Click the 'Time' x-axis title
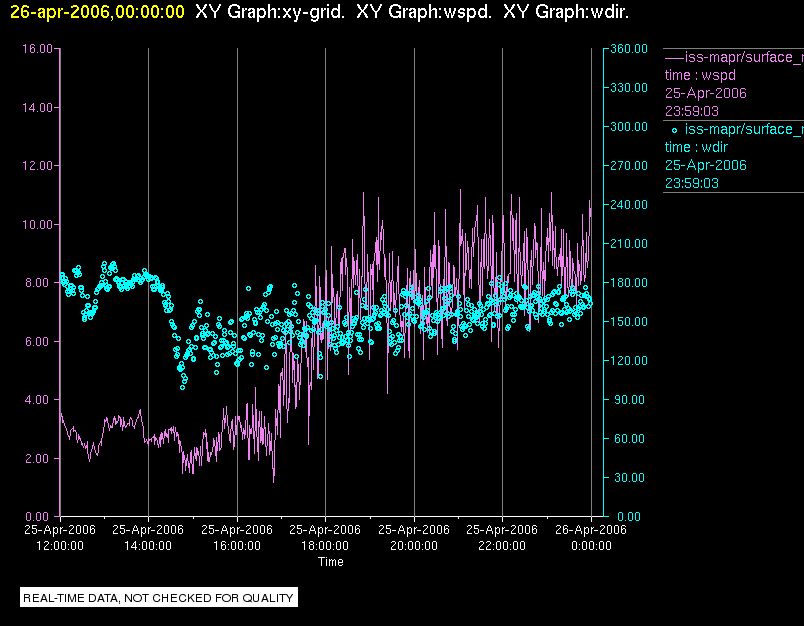The width and height of the screenshot is (804, 626). click(331, 562)
